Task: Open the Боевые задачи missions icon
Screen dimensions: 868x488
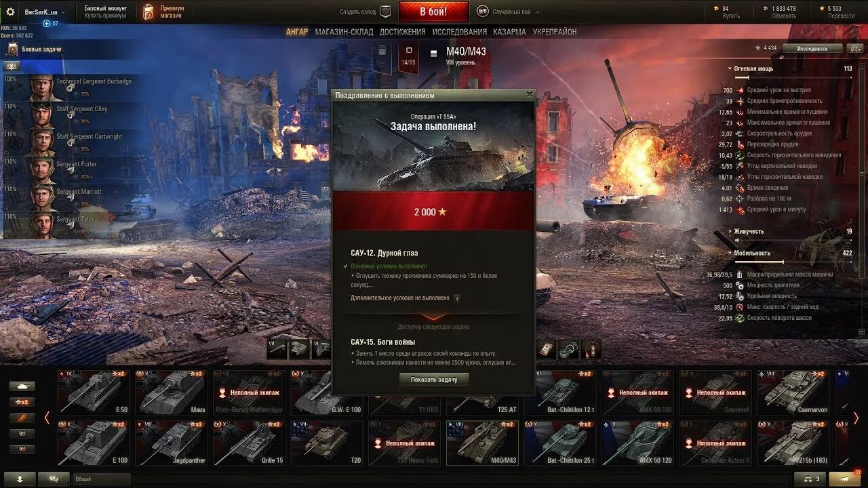Action: pyautogui.click(x=12, y=49)
